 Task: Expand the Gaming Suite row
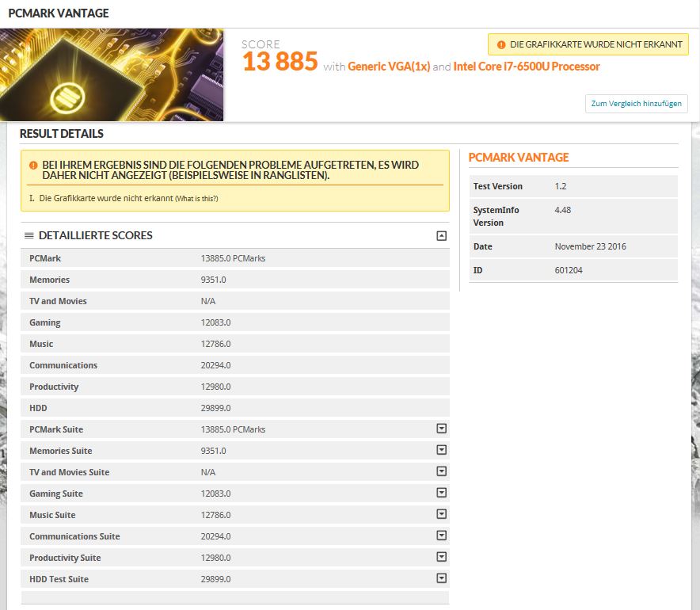(x=441, y=493)
